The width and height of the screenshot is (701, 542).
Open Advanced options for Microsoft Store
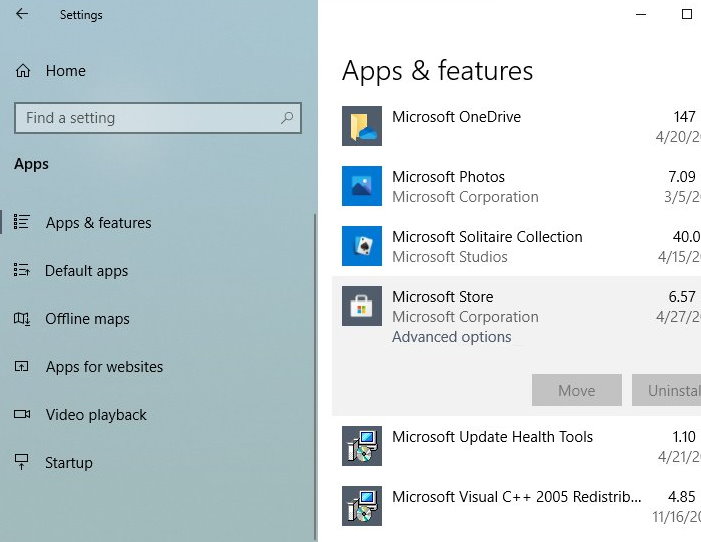(452, 337)
